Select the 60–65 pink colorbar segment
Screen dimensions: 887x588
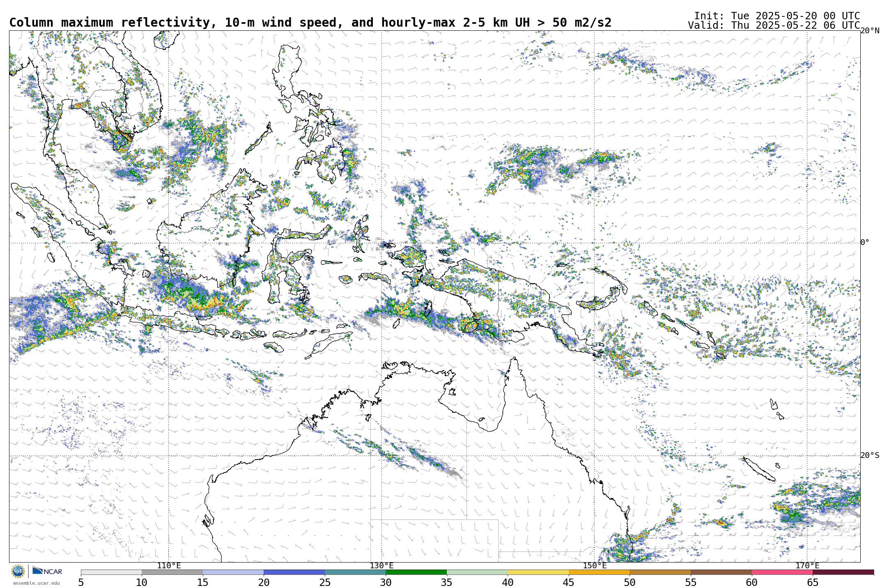[782, 572]
